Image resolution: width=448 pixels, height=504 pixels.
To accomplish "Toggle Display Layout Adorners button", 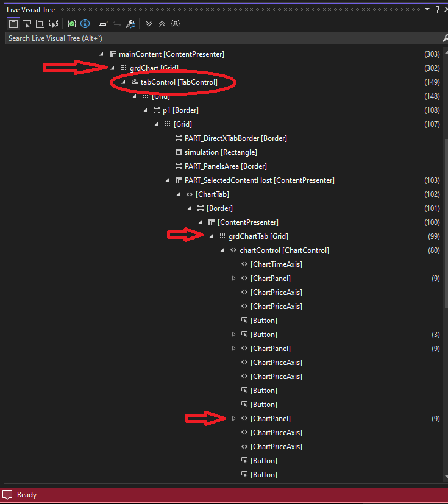I will coord(40,24).
